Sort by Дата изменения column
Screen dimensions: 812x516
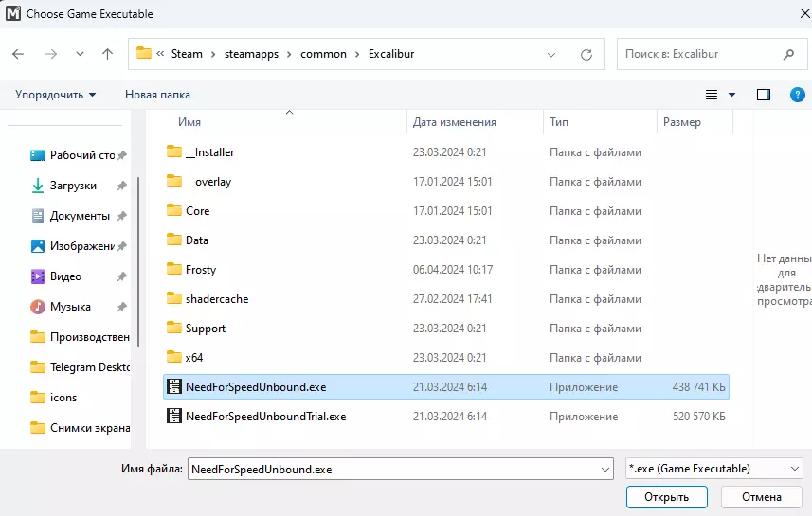click(454, 122)
